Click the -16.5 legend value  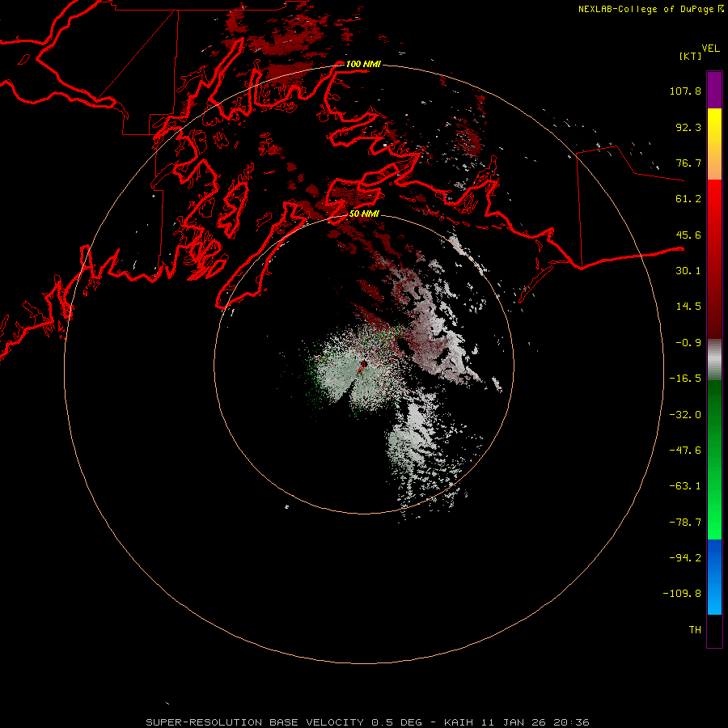(x=685, y=379)
